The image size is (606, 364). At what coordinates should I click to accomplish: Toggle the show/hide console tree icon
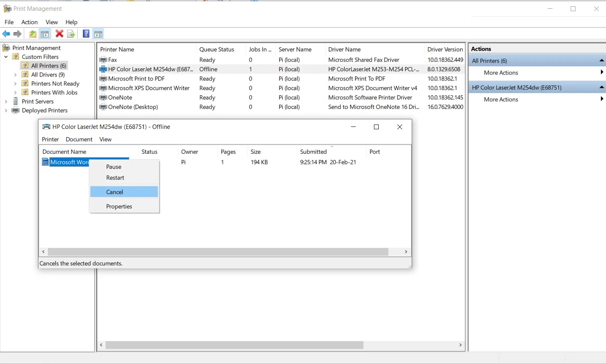pyautogui.click(x=45, y=34)
